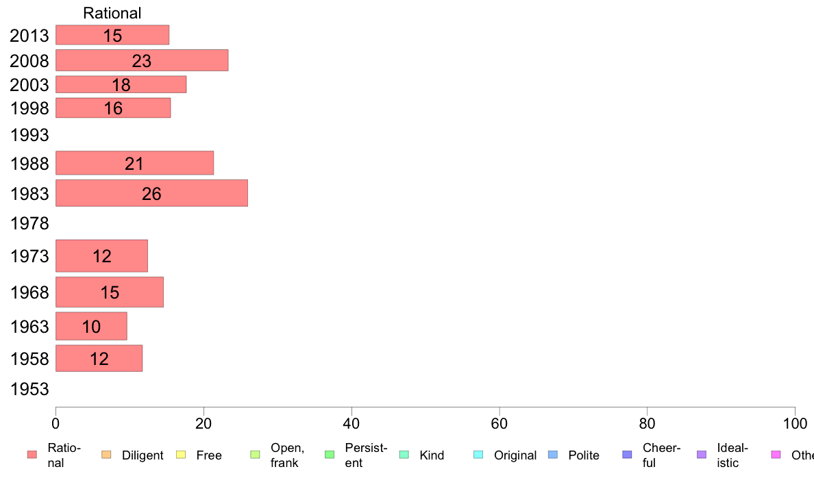This screenshot has width=814, height=504.
Task: Click the 2013 bar showing 15
Action: 112,35
